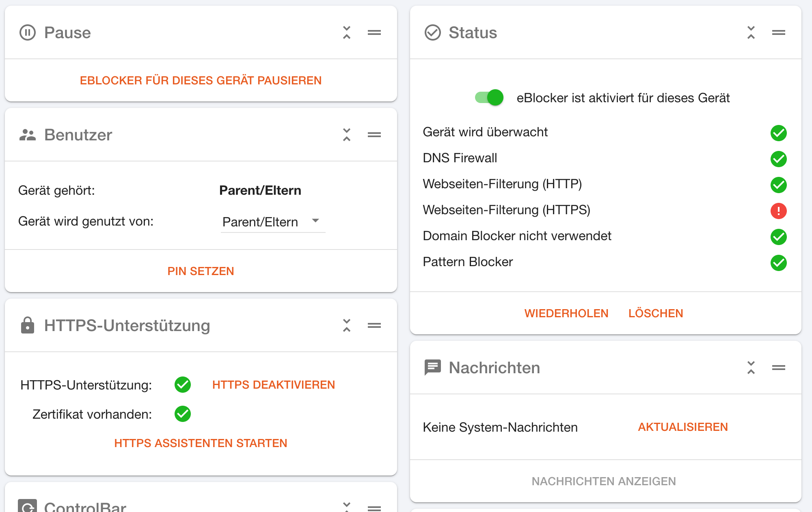This screenshot has height=512, width=812.
Task: Click the Gerät wird überwacht label
Action: point(485,132)
